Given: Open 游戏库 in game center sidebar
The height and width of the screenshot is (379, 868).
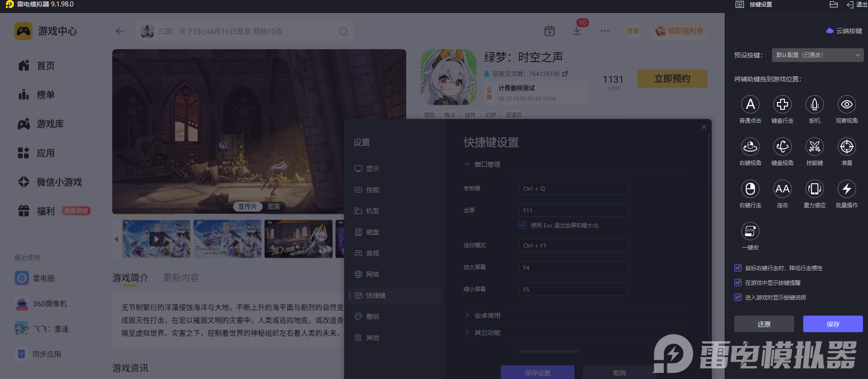Looking at the screenshot, I should 41,124.
